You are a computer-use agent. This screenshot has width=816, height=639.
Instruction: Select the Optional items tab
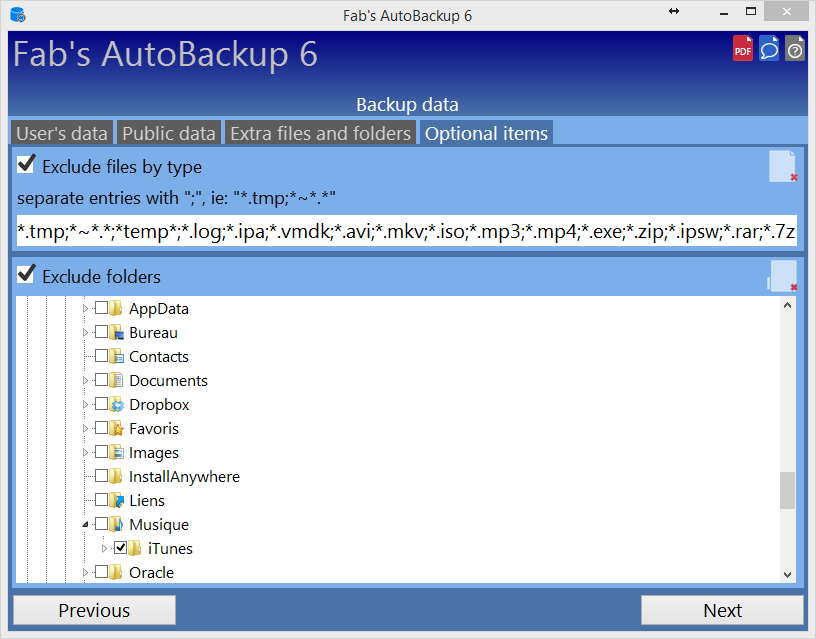pyautogui.click(x=486, y=133)
